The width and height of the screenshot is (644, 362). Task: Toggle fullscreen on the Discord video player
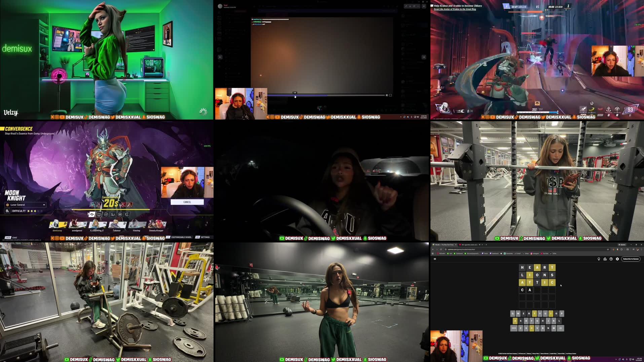(391, 96)
